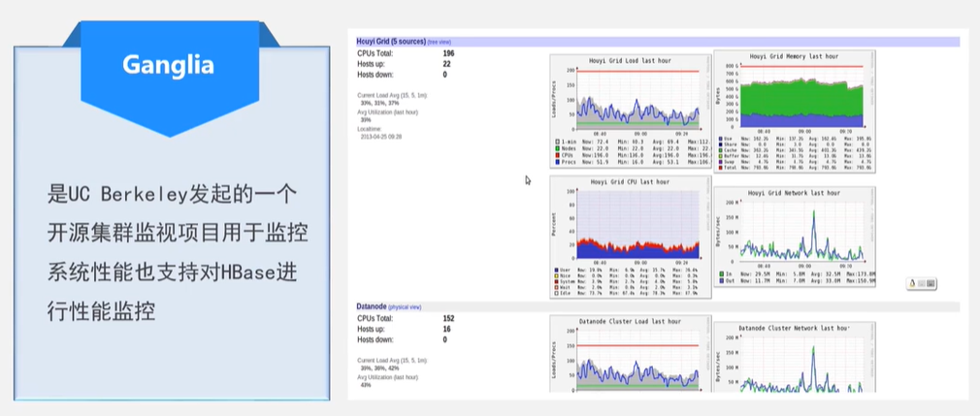Open the Datanode Cluster Load last hour graph

tap(630, 354)
